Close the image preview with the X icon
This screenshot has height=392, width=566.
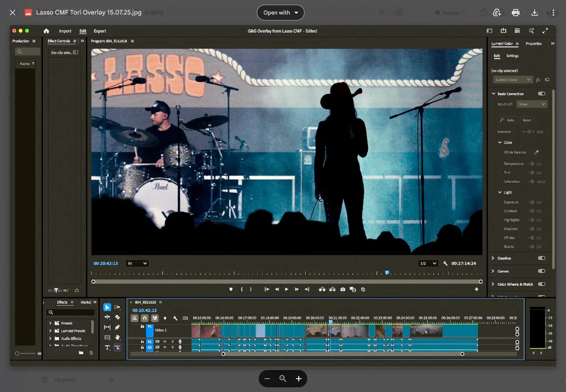[13, 13]
